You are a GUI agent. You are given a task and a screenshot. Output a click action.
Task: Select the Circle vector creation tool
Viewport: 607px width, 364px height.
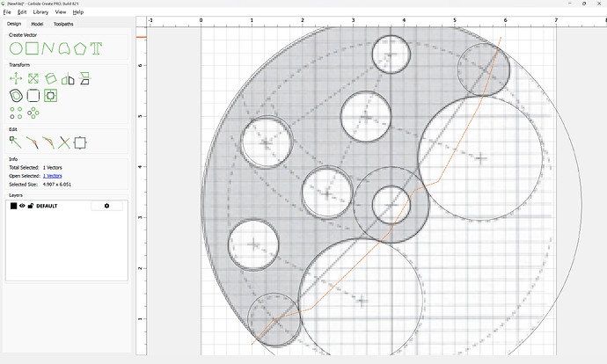point(16,48)
